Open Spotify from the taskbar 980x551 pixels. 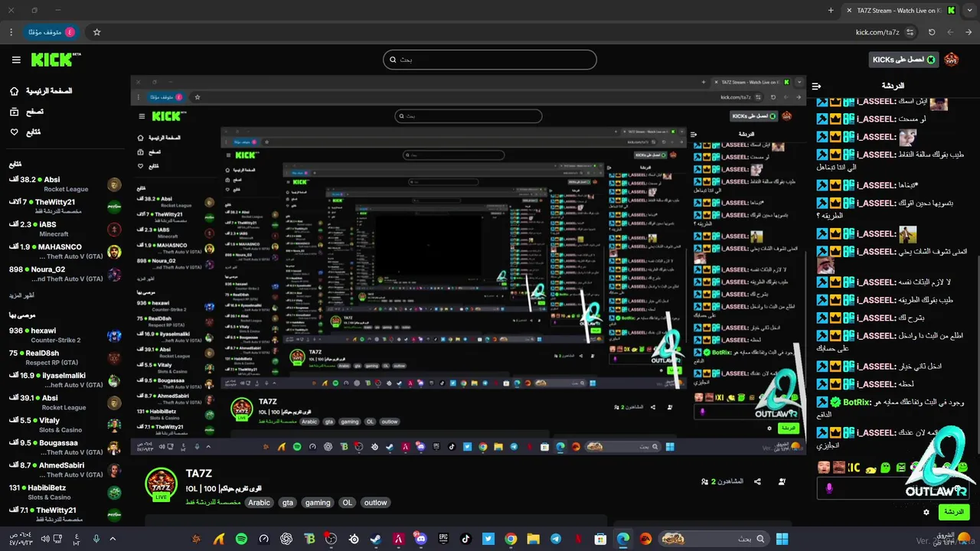[x=241, y=539]
